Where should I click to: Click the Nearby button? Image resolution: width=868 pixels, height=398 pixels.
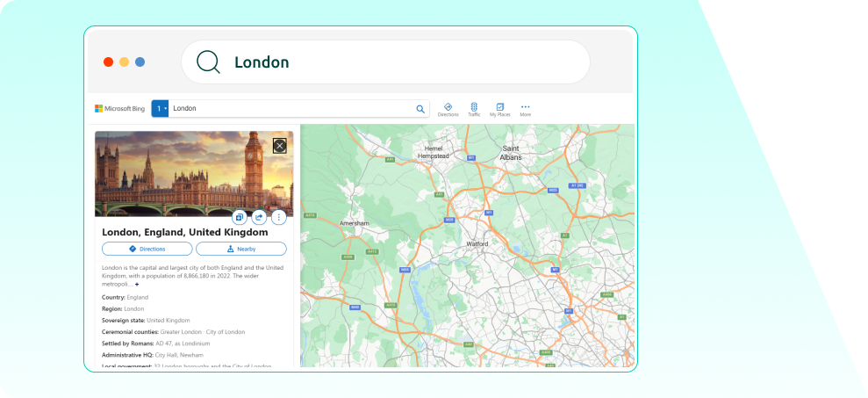point(241,249)
